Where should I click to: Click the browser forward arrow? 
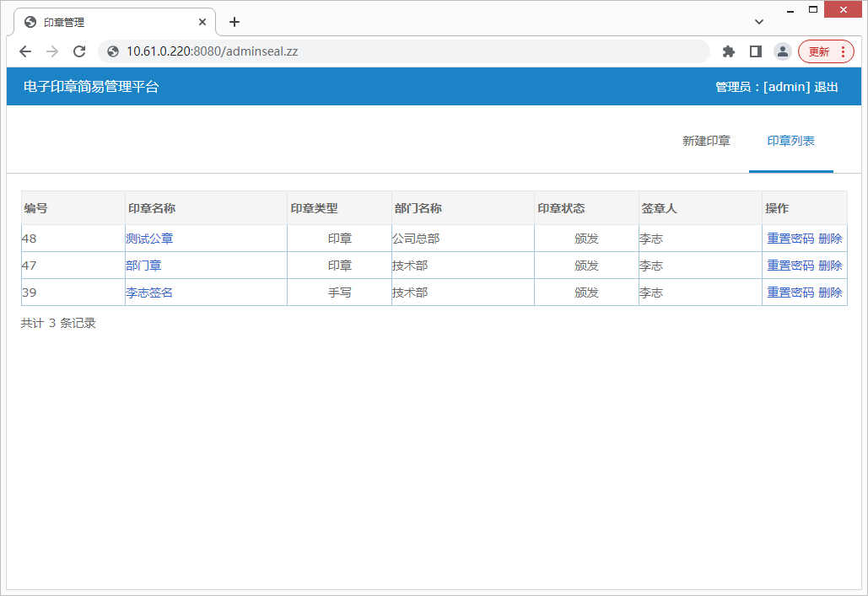[x=52, y=51]
